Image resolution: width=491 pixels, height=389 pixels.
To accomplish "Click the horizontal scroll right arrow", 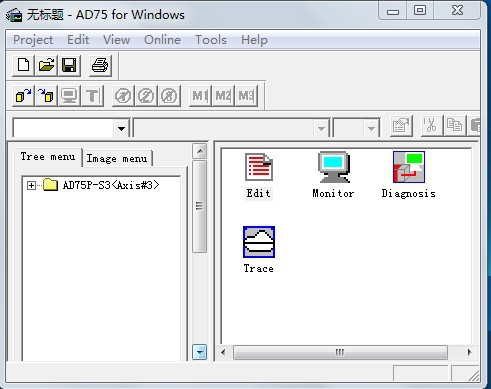I will pos(469,352).
